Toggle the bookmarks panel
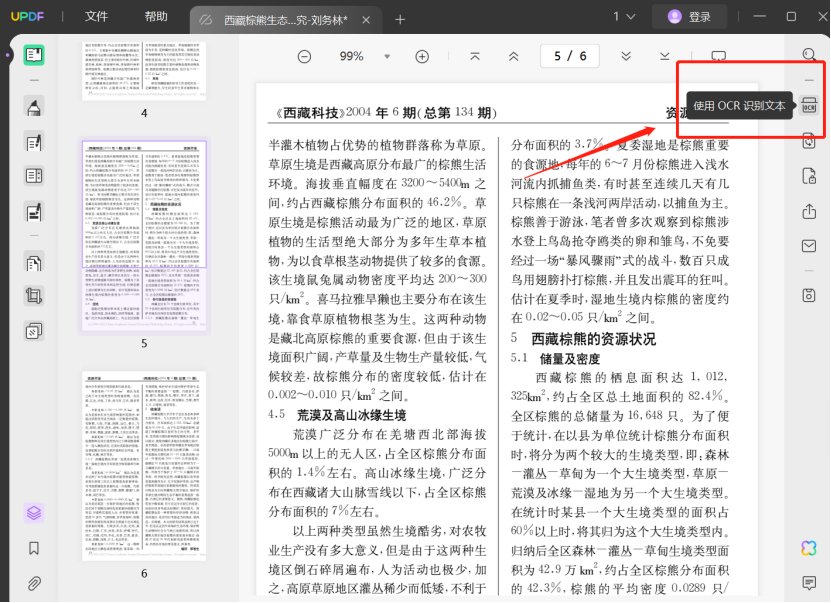The image size is (831, 603). (34, 548)
